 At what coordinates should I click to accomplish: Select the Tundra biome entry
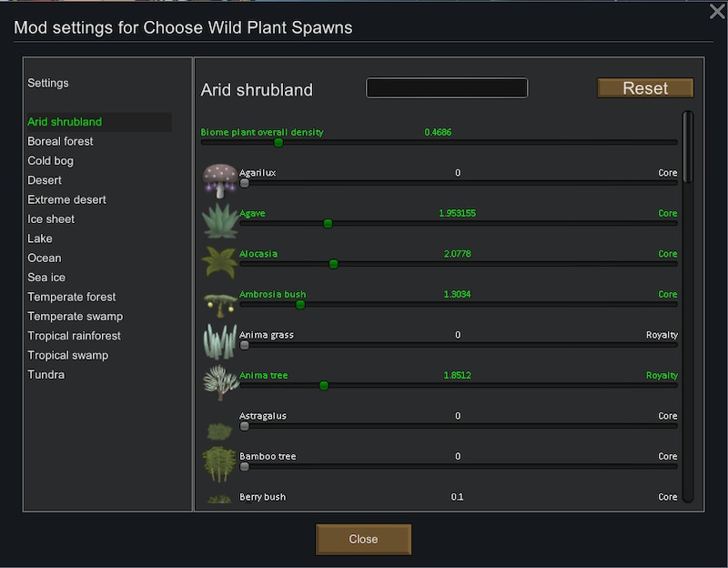point(46,374)
